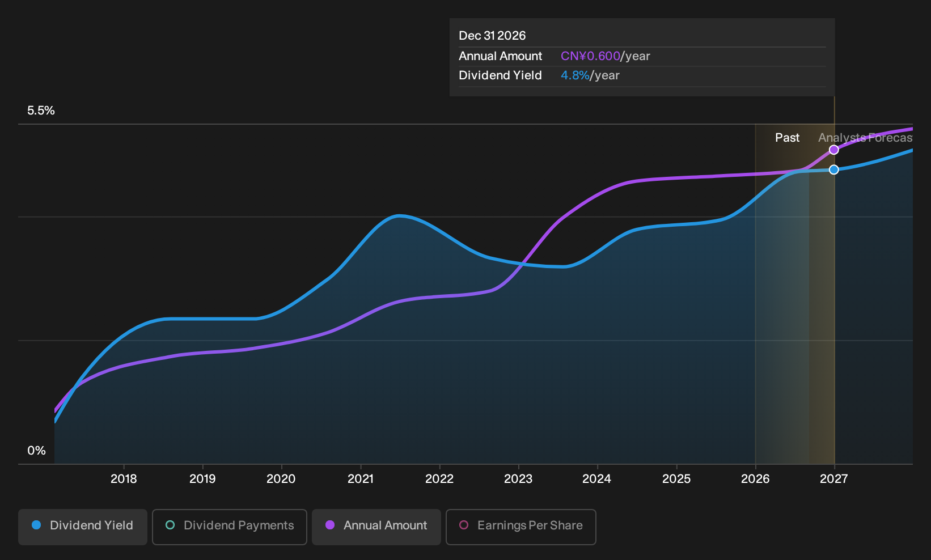
Task: Click the teal Dividend Payments ring icon
Action: pos(170,525)
